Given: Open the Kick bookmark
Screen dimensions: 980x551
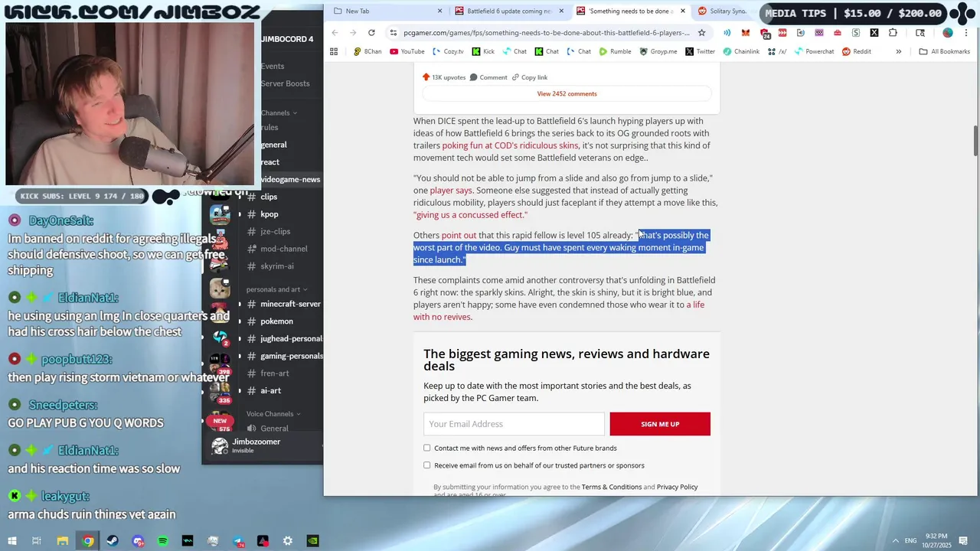Looking at the screenshot, I should pyautogui.click(x=483, y=51).
